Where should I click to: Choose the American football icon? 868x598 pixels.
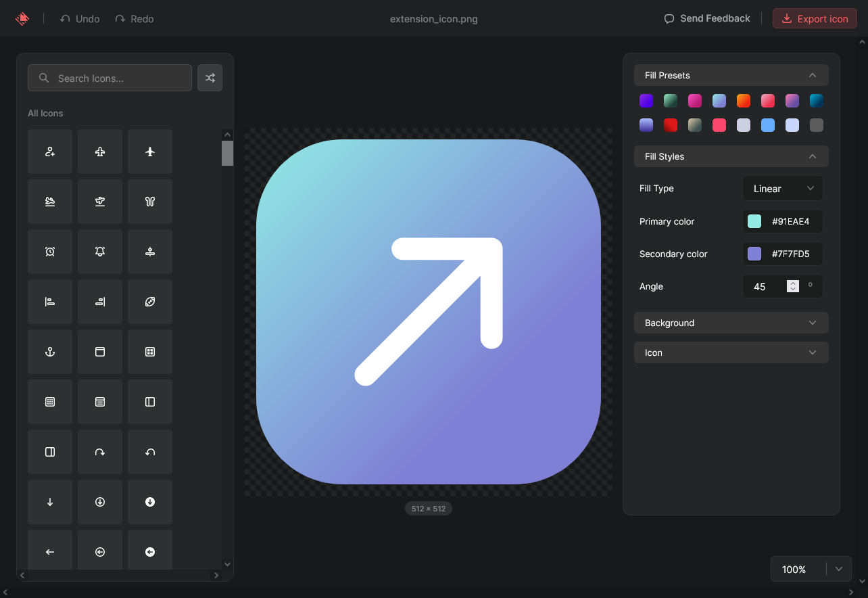coord(150,302)
